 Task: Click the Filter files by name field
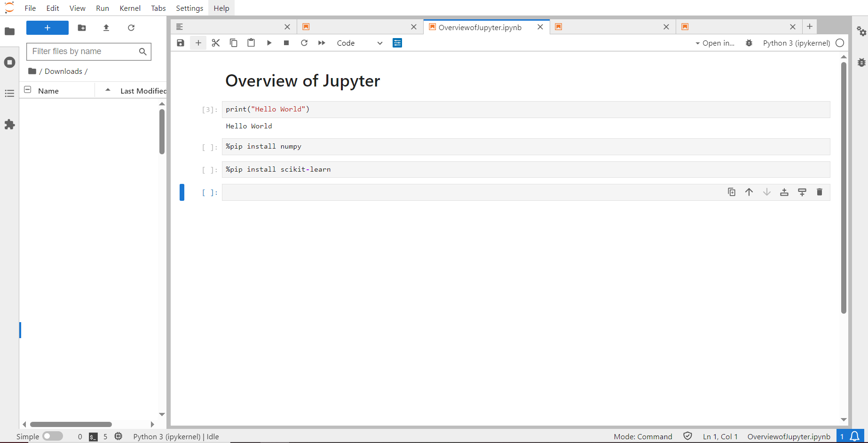(84, 51)
